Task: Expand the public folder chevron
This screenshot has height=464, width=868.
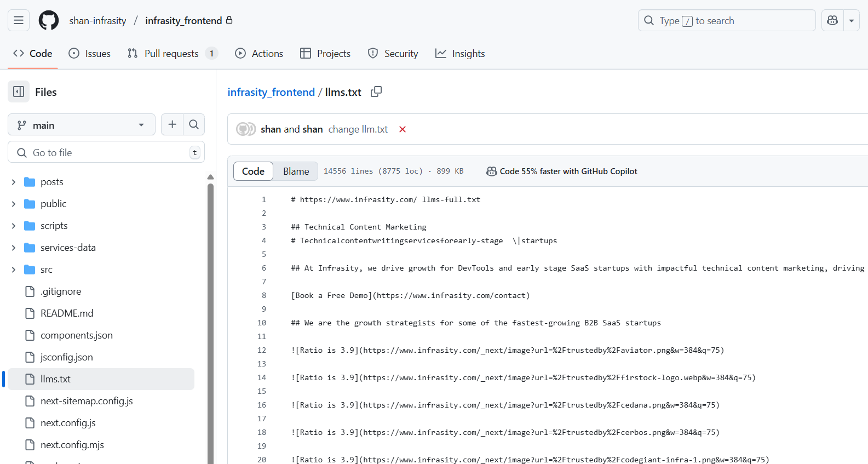Action: (14, 204)
